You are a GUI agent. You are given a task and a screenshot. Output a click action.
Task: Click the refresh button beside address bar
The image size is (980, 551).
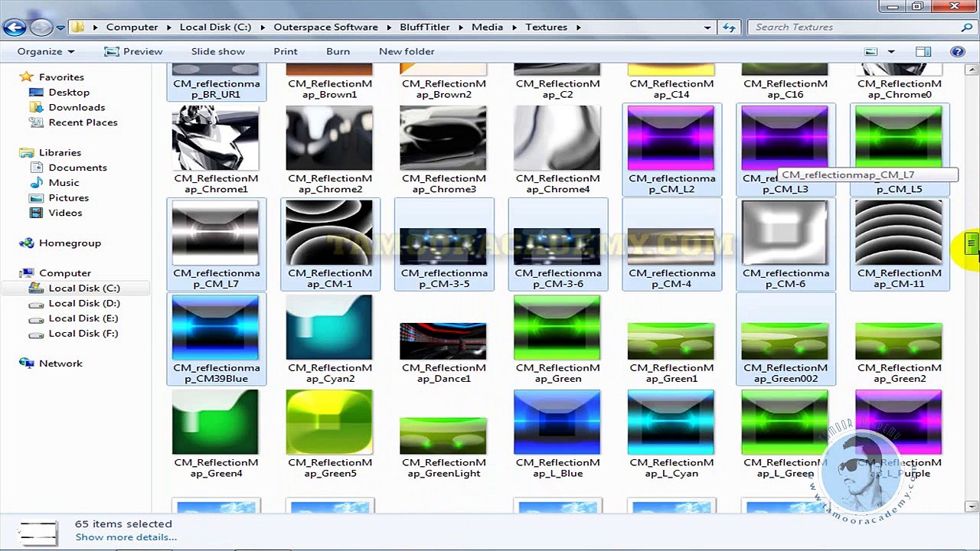[730, 27]
